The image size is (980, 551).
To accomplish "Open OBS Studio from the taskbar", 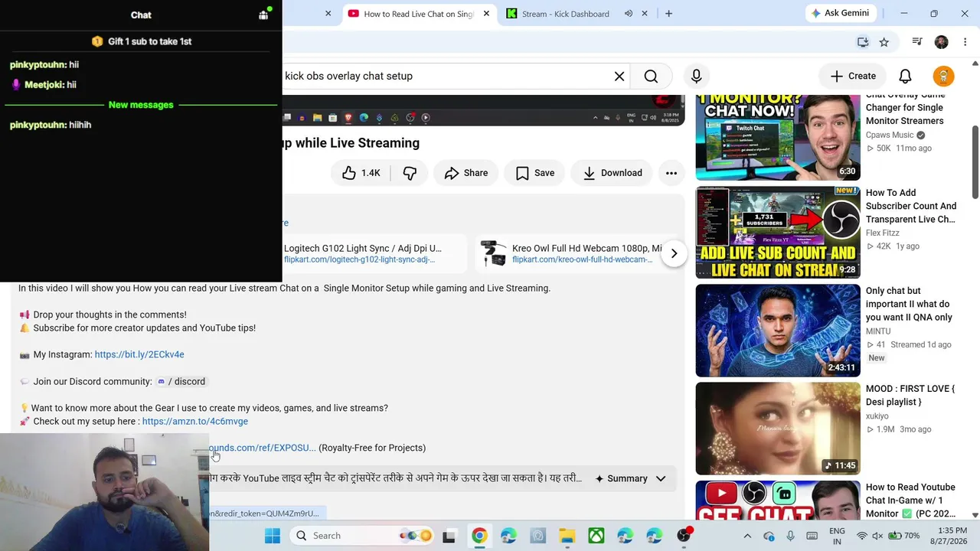I will 684,536.
